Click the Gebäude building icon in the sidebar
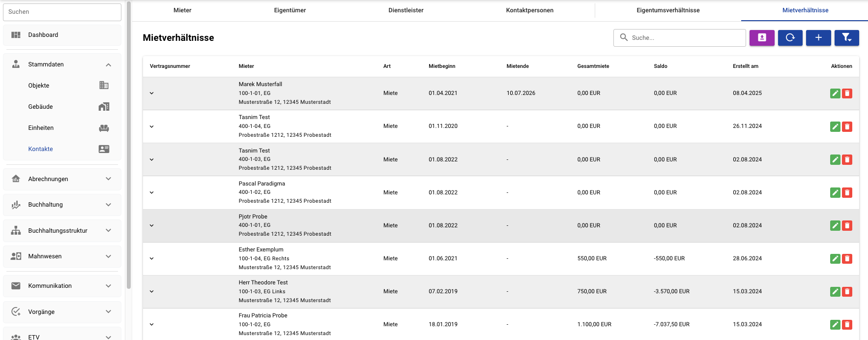 click(x=104, y=107)
